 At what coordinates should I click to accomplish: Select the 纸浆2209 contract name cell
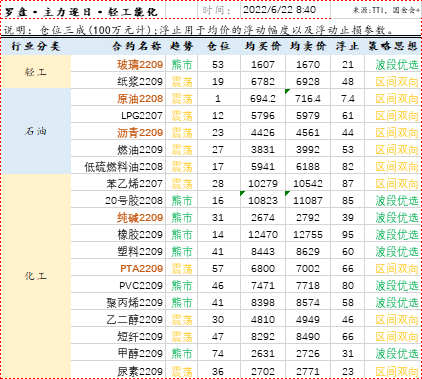click(x=118, y=81)
